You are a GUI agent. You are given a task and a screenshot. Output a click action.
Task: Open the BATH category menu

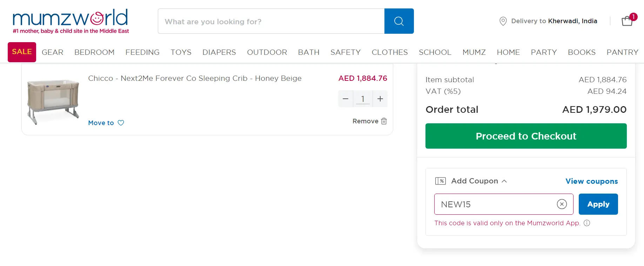309,52
